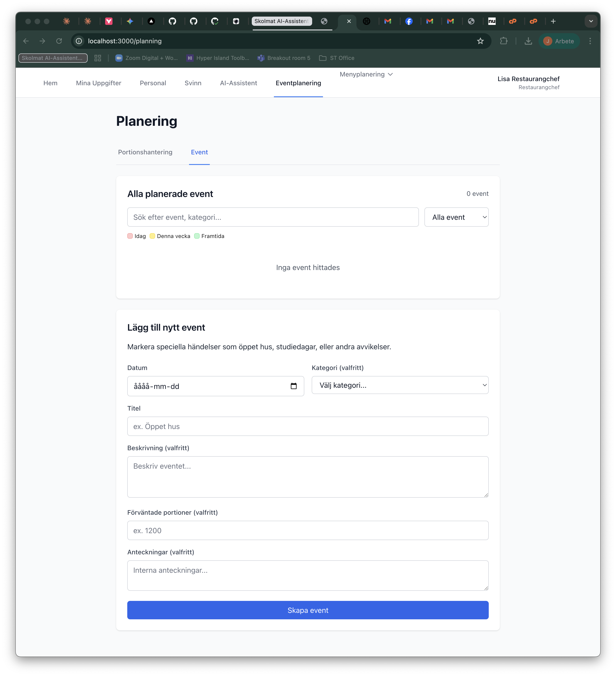Open Svinn in the navigation bar
The height and width of the screenshot is (676, 616).
[193, 83]
